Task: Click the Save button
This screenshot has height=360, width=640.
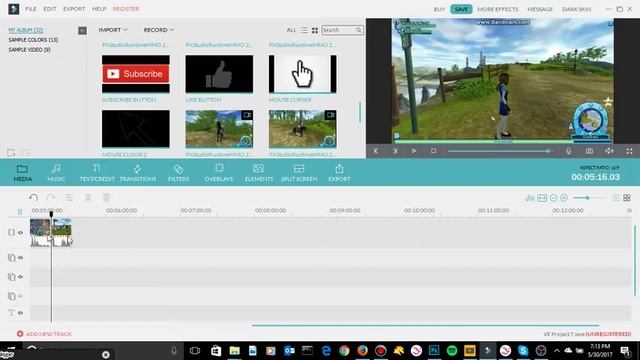Action: point(461,9)
